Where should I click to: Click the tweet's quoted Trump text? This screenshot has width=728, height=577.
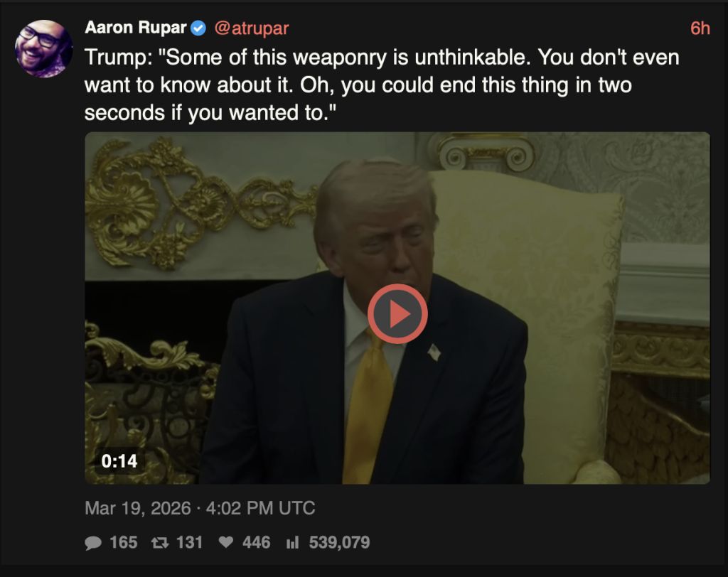[382, 85]
